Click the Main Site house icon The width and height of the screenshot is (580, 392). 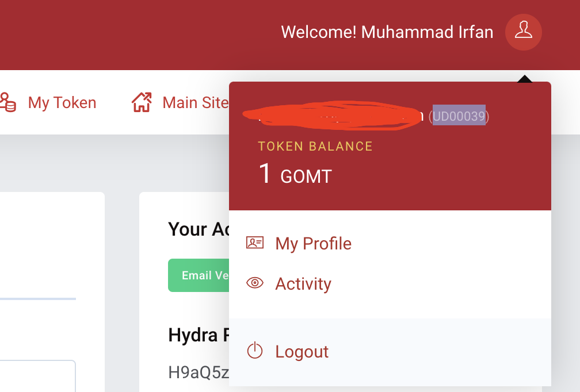tap(142, 103)
